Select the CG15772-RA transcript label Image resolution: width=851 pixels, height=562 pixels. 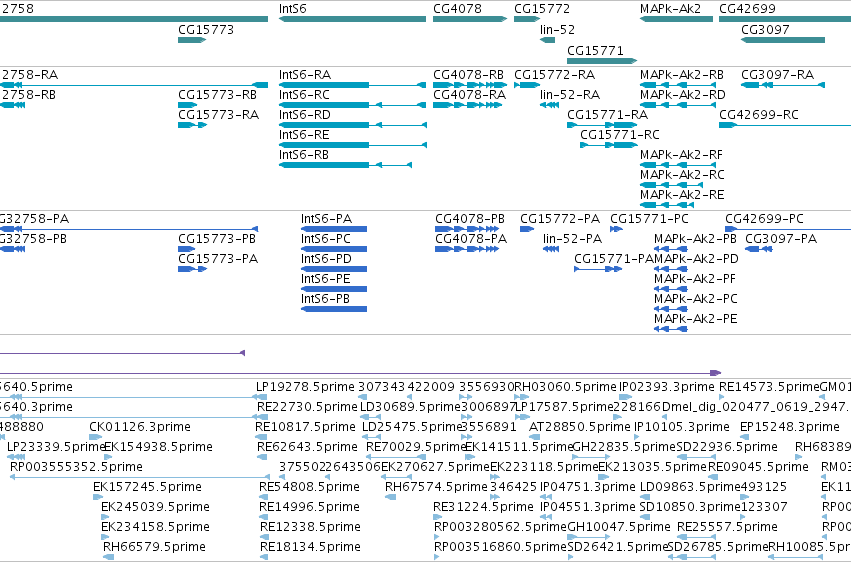click(x=555, y=75)
